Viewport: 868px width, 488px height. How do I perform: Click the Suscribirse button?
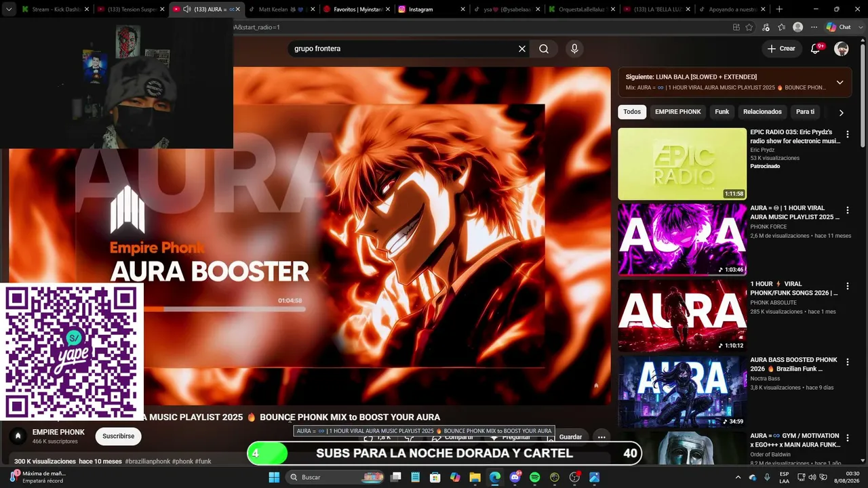[119, 436]
